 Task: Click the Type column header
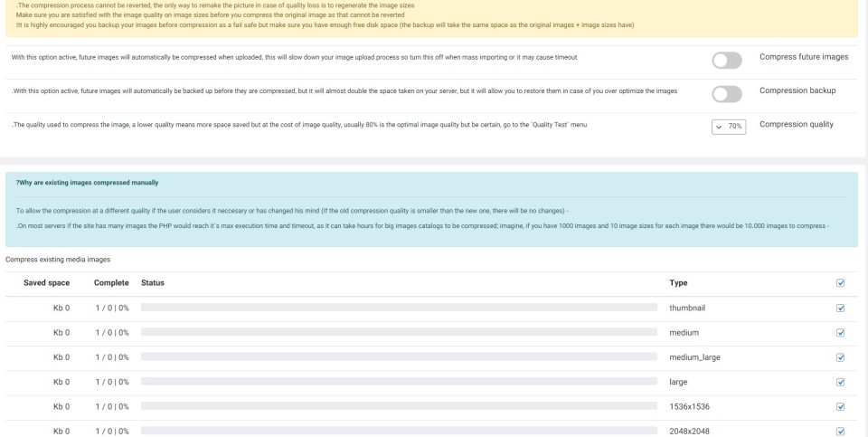(x=678, y=283)
